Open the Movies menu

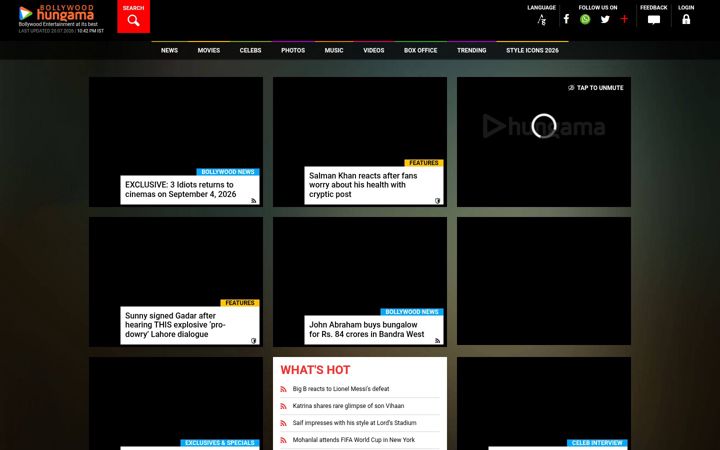click(209, 51)
